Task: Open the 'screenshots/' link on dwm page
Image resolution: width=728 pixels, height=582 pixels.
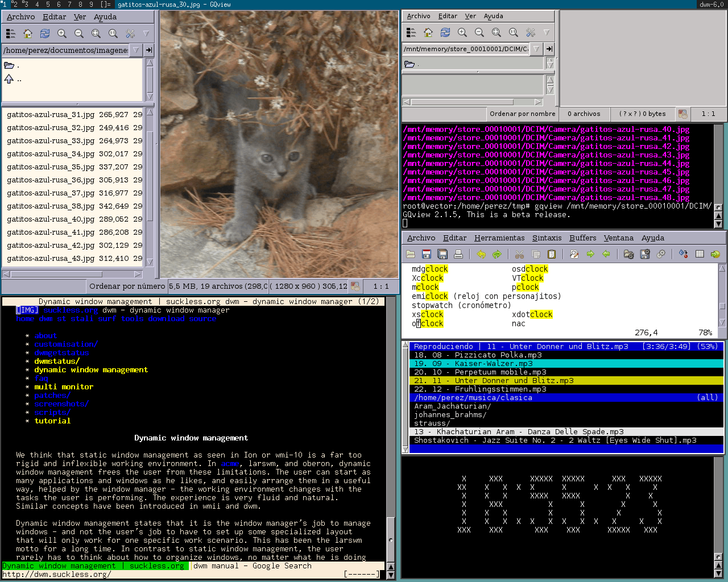Action: [61, 404]
